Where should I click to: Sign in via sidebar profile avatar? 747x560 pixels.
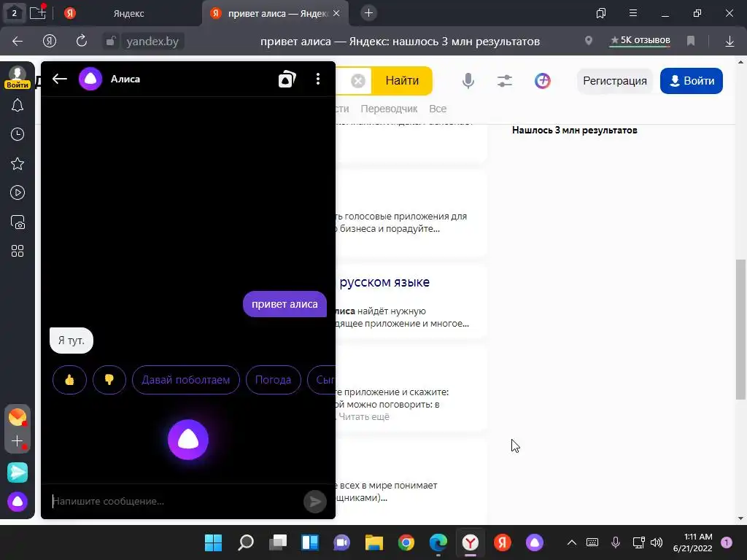[18, 77]
